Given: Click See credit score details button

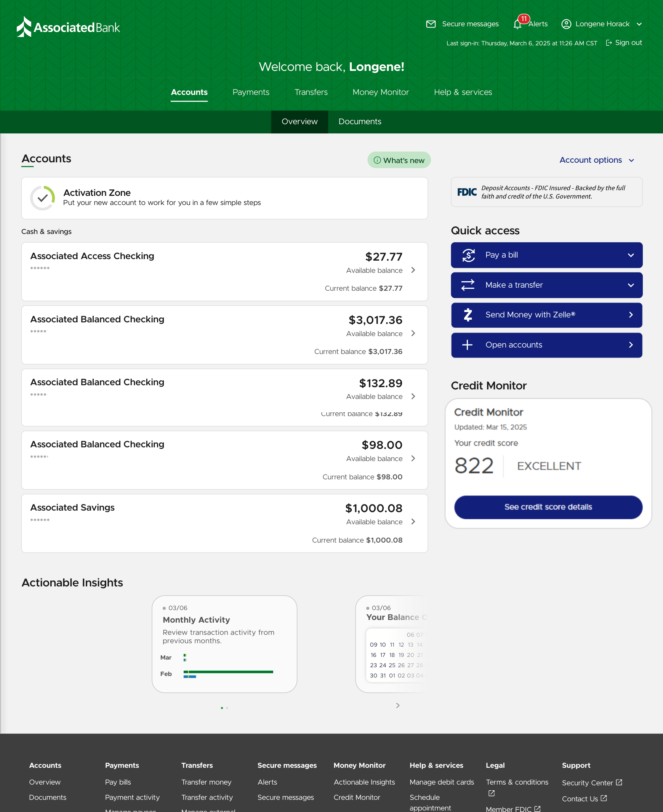Looking at the screenshot, I should point(548,507).
